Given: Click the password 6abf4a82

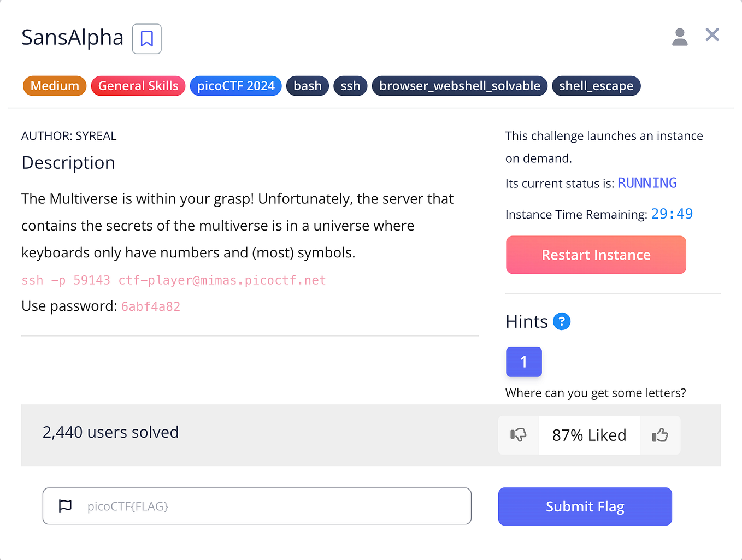Looking at the screenshot, I should click(151, 306).
